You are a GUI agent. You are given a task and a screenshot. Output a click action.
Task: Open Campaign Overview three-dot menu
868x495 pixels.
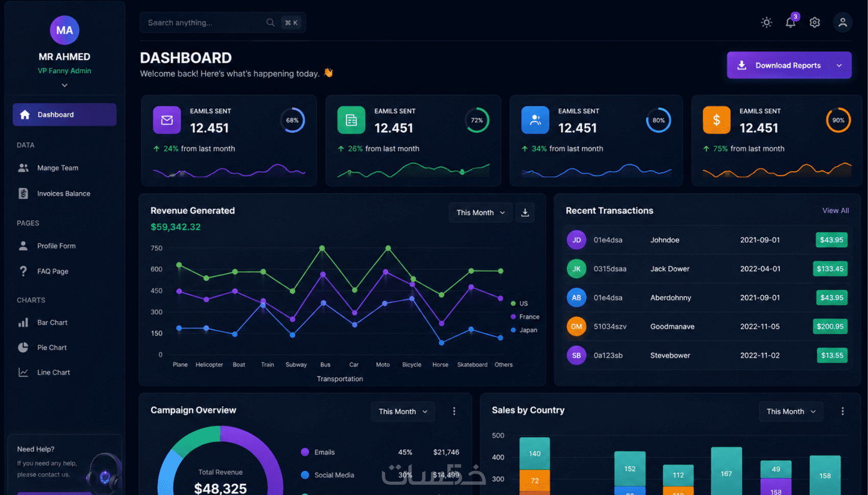pyautogui.click(x=454, y=411)
